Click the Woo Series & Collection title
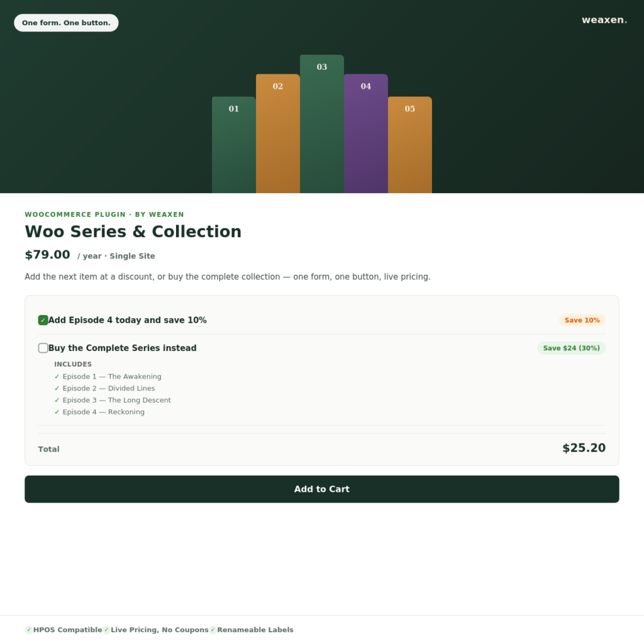Image resolution: width=644 pixels, height=644 pixels. point(133,231)
